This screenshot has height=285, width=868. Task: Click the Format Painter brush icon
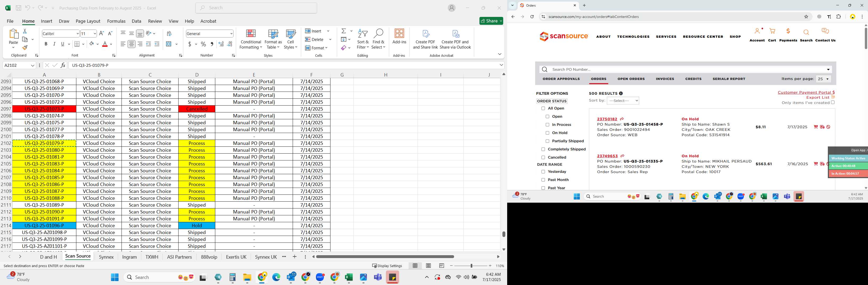(25, 48)
